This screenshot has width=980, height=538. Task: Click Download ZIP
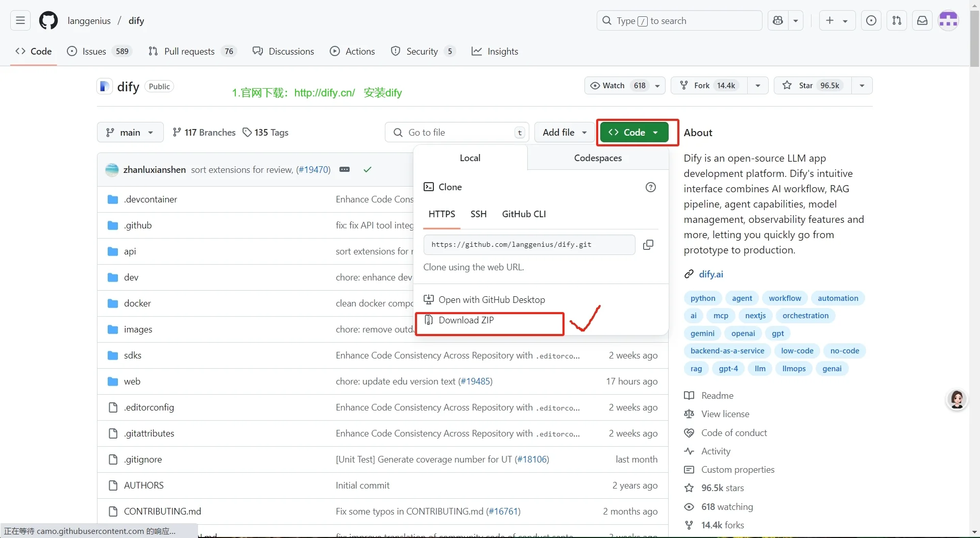(x=459, y=320)
